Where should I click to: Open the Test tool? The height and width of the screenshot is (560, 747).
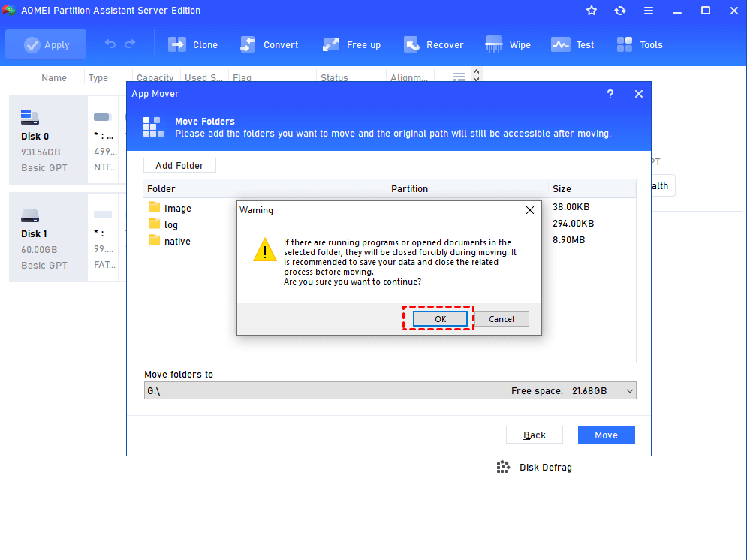click(560, 45)
